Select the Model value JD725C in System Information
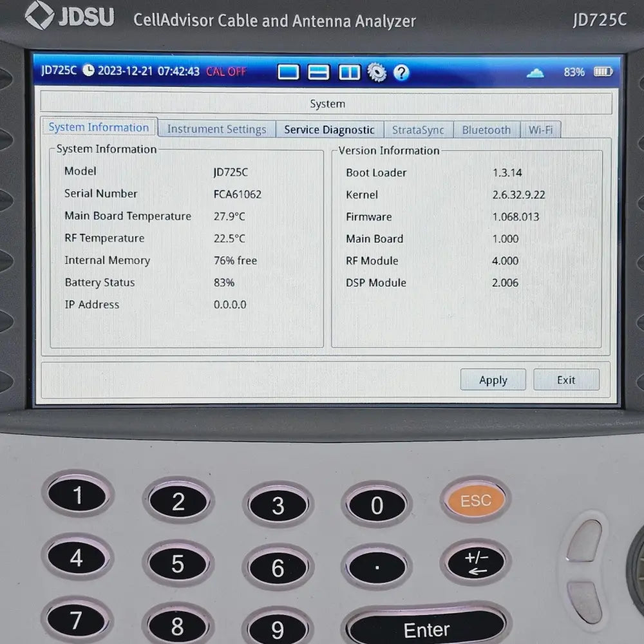The width and height of the screenshot is (644, 644). [x=231, y=172]
